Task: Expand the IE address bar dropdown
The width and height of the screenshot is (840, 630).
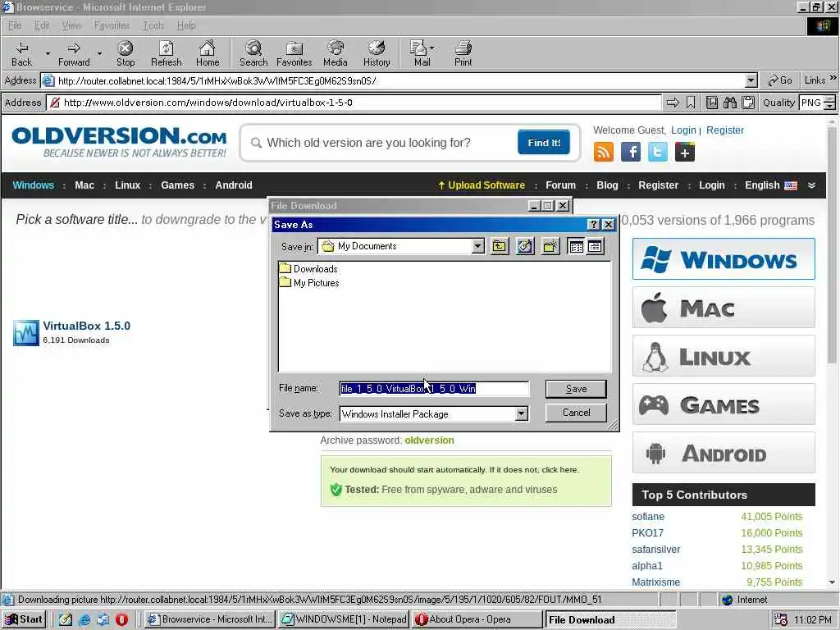Action: click(751, 81)
